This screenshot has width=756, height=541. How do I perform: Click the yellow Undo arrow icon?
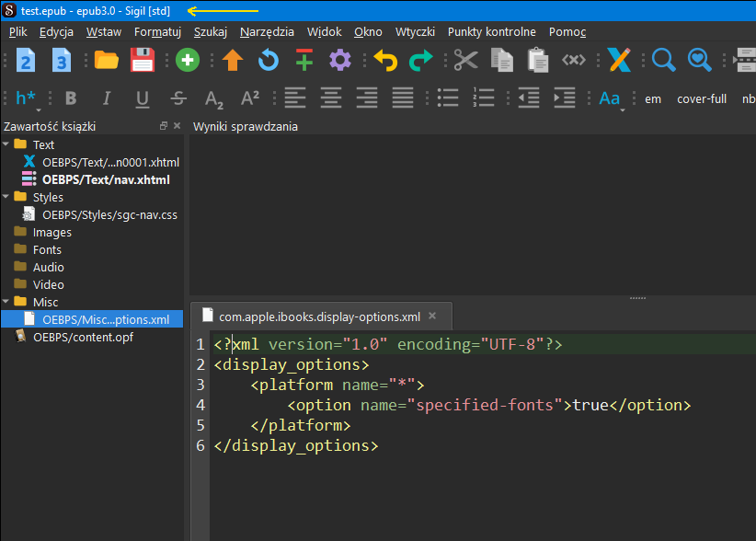[x=385, y=61]
